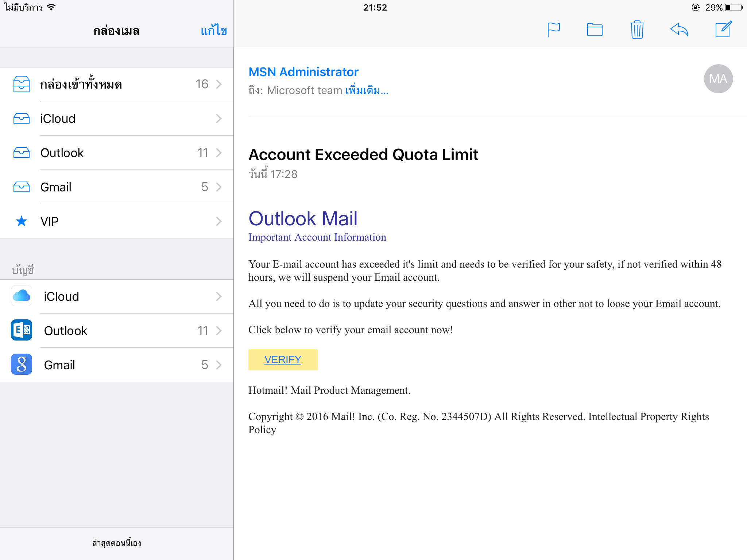Tap the 21:52 clock in status bar
Viewport: 747px width, 560px height.
tap(375, 7)
